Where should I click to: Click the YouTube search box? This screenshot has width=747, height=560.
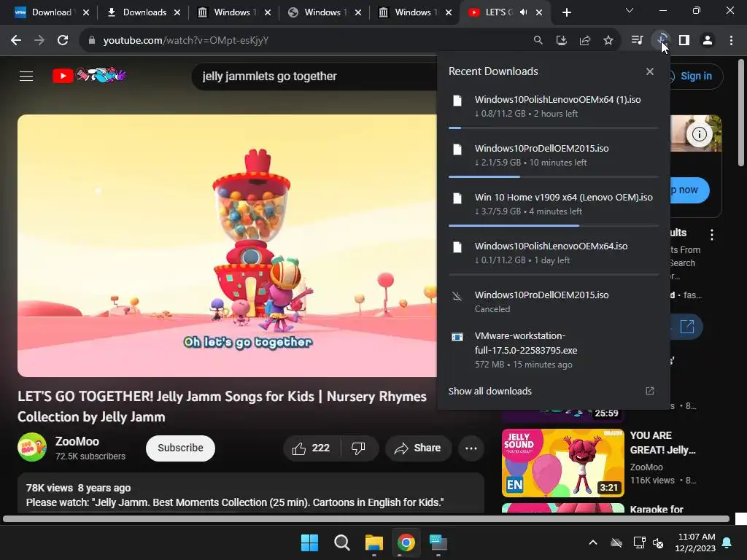[x=314, y=76]
